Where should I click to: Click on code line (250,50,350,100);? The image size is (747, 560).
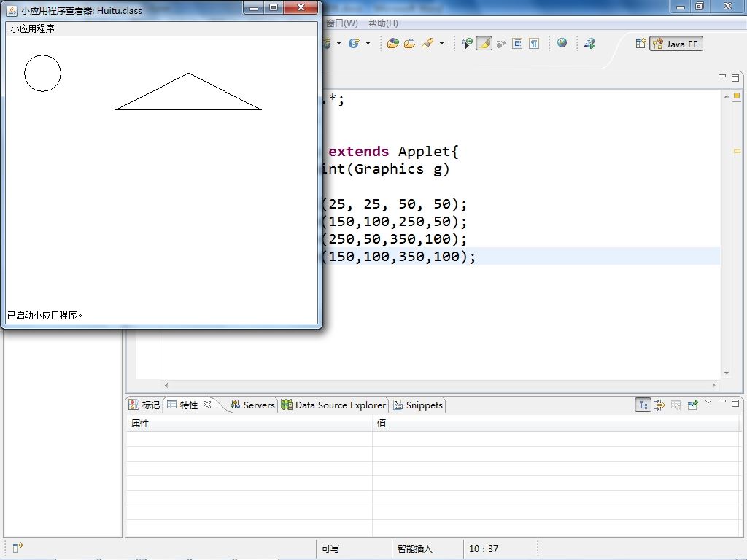click(394, 239)
